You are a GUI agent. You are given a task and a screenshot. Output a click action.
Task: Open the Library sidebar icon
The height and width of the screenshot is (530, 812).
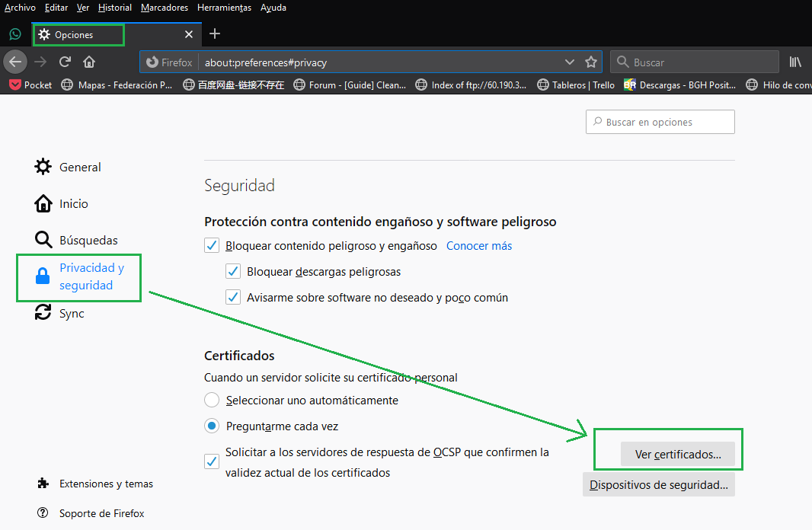click(795, 62)
